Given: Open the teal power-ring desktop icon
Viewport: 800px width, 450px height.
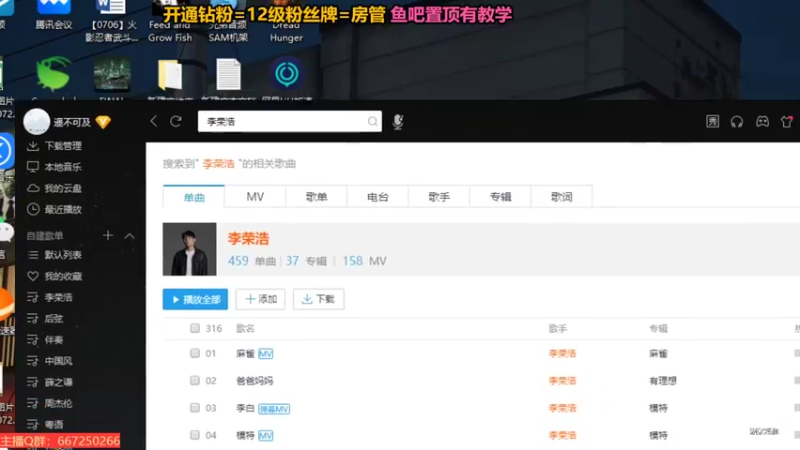Looking at the screenshot, I should 287,74.
